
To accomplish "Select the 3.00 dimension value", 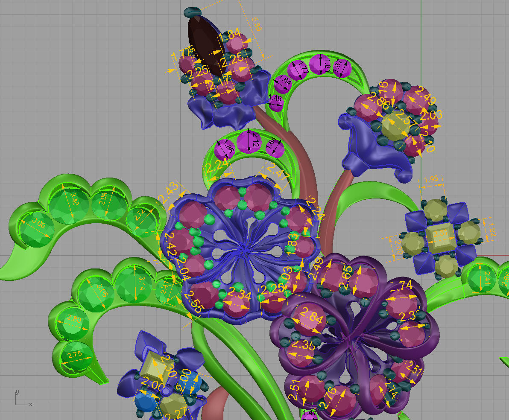I will 38,224.
